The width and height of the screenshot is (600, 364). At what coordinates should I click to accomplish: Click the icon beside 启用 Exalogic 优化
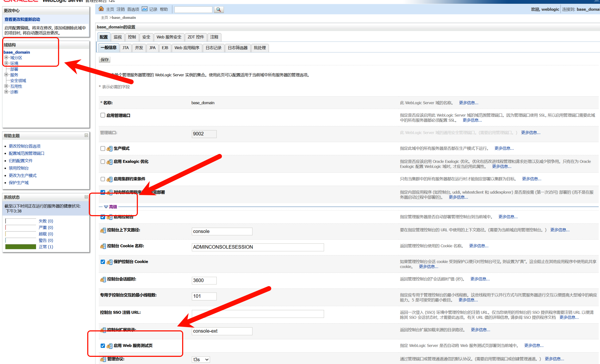(x=110, y=162)
